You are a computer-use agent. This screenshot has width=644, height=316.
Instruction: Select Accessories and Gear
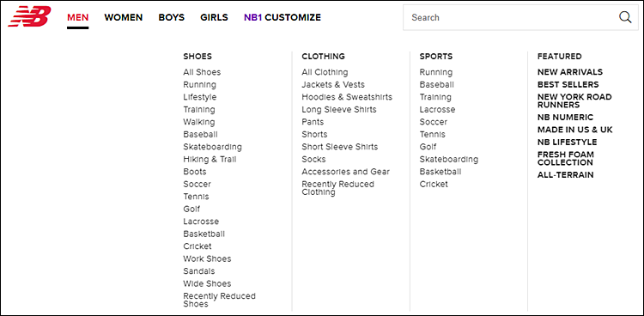(345, 172)
